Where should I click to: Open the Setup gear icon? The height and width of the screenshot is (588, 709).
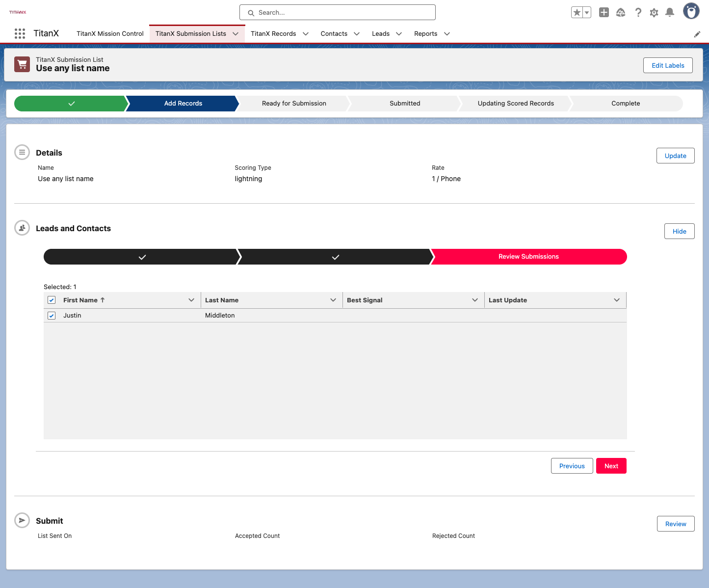[654, 12]
